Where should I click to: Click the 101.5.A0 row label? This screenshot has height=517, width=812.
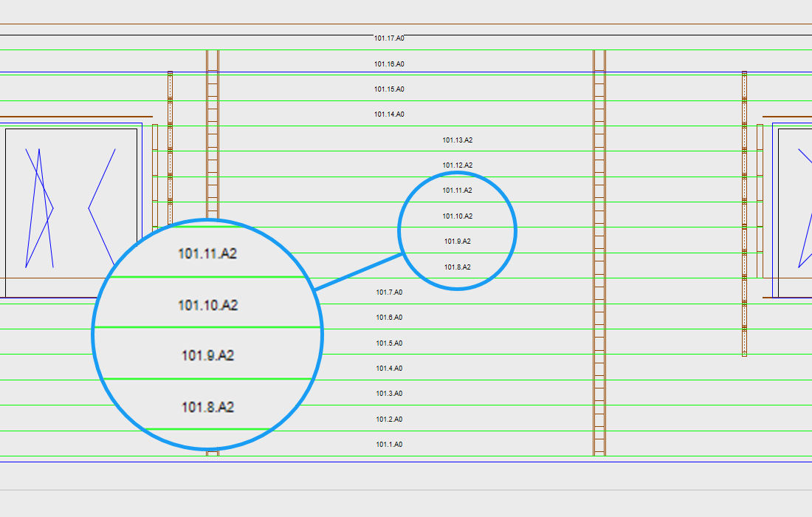pyautogui.click(x=389, y=343)
